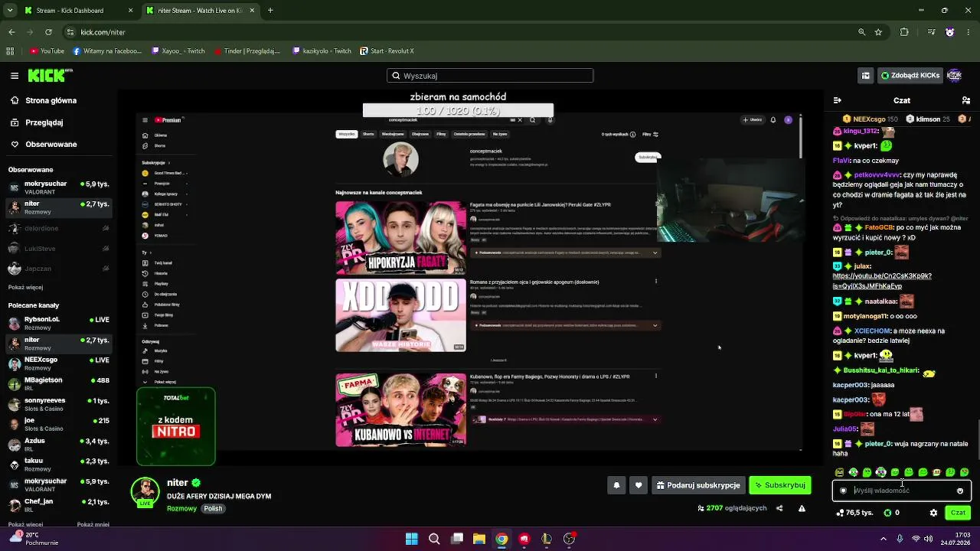Open the gift box icon near Zdobądź KICKs
Image resolution: width=980 pixels, height=551 pixels.
click(866, 76)
